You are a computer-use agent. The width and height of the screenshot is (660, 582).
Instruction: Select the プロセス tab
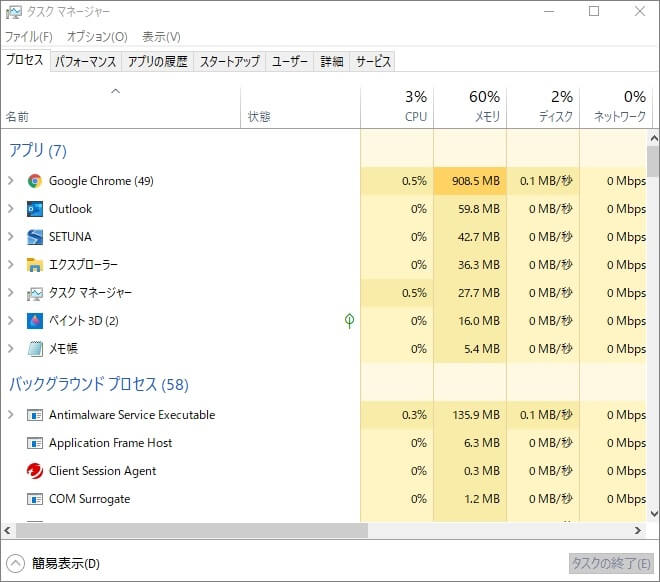point(25,60)
